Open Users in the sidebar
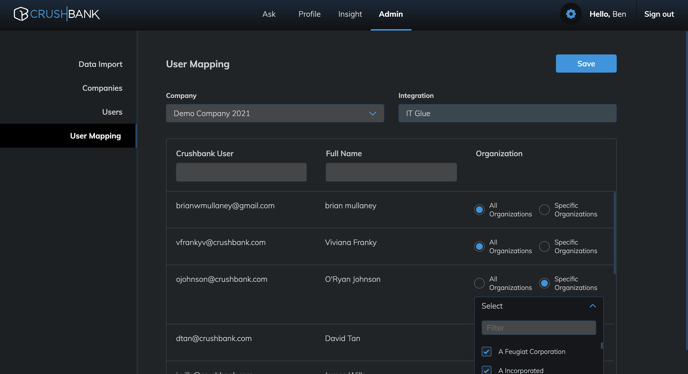The width and height of the screenshot is (688, 374). 112,112
